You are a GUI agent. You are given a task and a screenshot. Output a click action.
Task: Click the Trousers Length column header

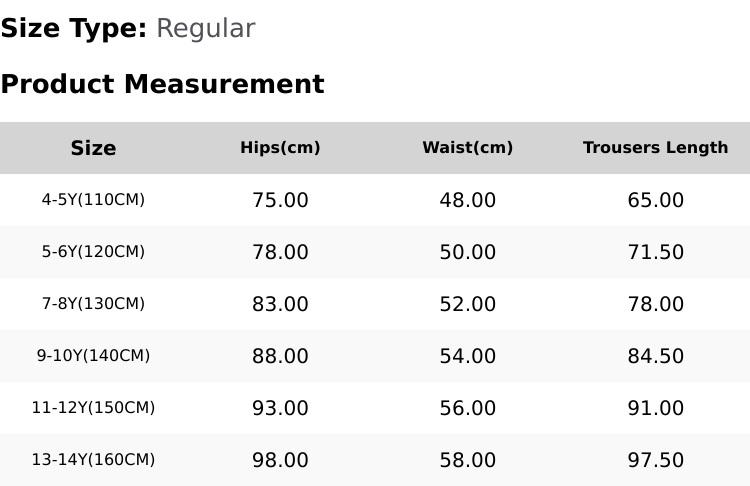click(x=655, y=148)
